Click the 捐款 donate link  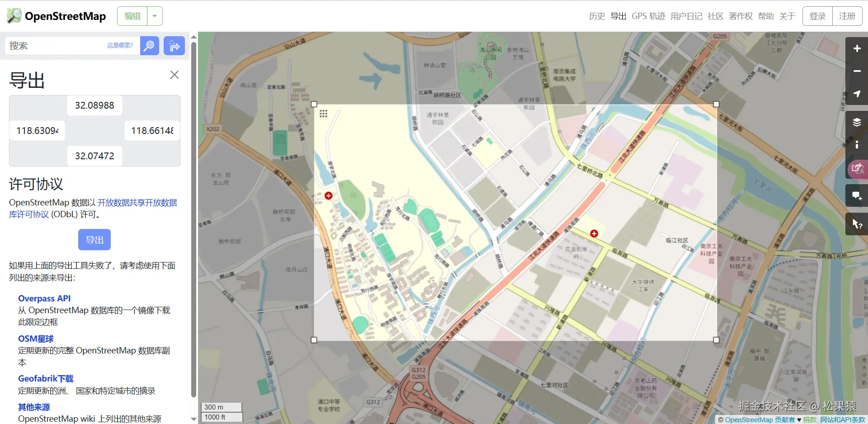coord(810,419)
